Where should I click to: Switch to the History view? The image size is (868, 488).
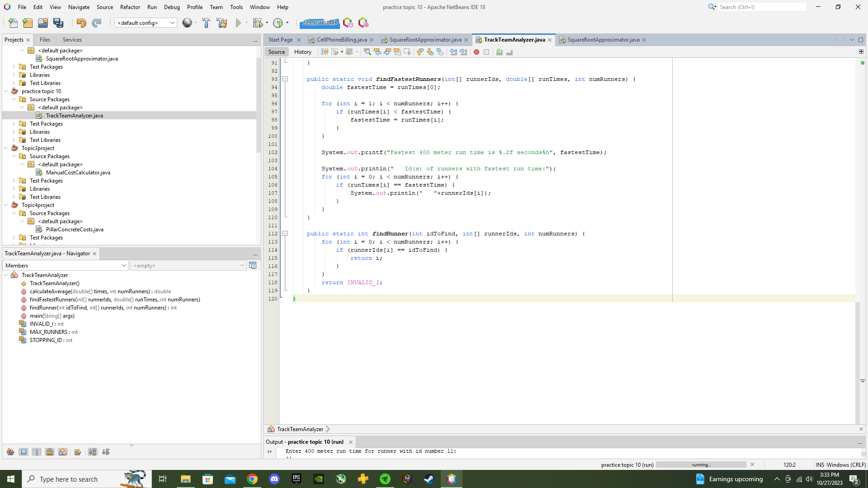coord(302,52)
